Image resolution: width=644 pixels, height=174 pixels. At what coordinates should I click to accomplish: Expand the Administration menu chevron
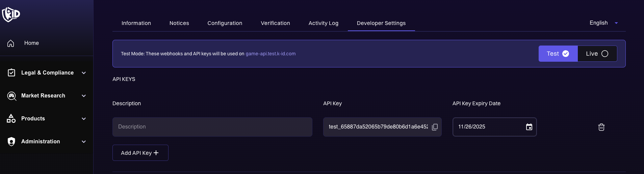(84, 142)
